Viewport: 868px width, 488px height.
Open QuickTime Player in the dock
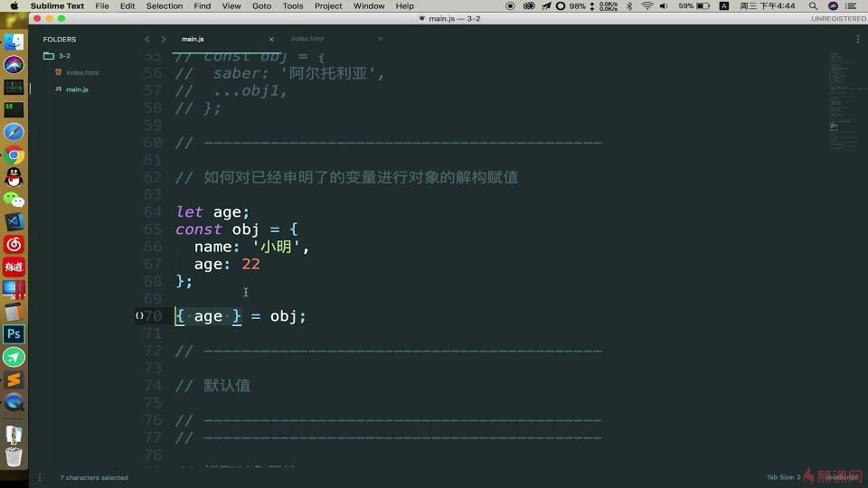click(x=14, y=402)
